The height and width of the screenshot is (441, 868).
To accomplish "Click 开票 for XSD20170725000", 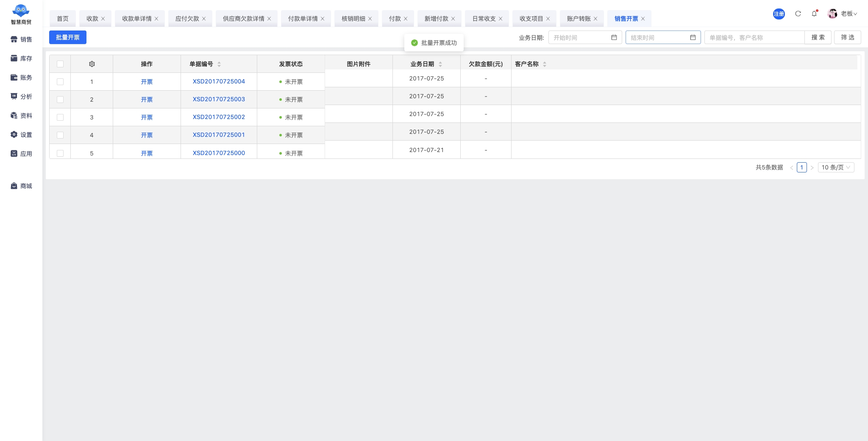I will (x=147, y=153).
